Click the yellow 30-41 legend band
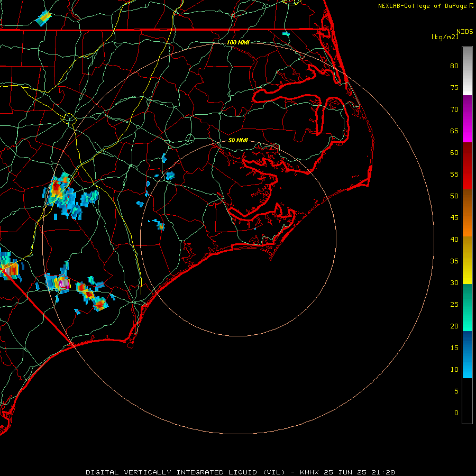The width and height of the screenshot is (476, 476). coord(467,260)
